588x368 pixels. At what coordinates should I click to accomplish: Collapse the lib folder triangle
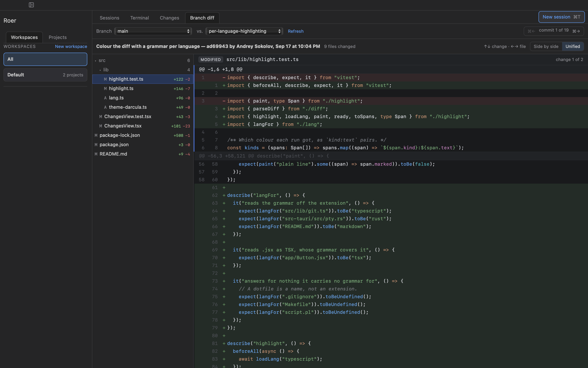tap(100, 70)
